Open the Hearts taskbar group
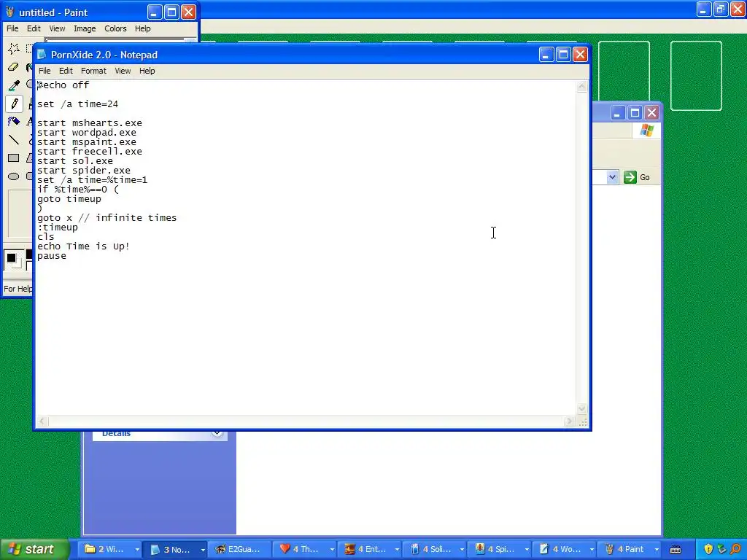 coord(306,550)
